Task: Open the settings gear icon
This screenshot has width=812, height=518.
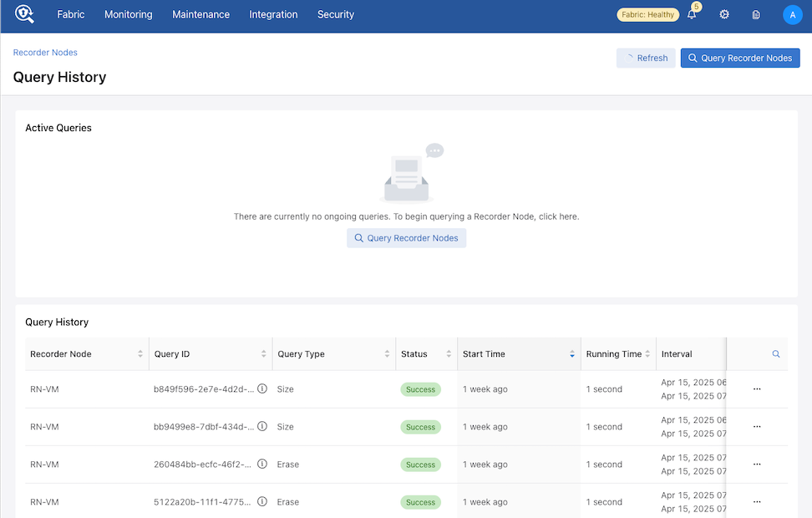Action: (x=724, y=14)
